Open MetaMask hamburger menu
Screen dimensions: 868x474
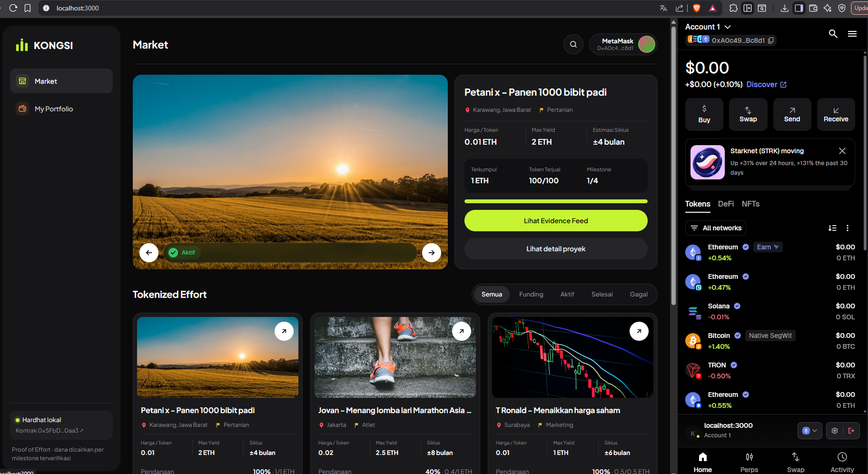pyautogui.click(x=852, y=34)
